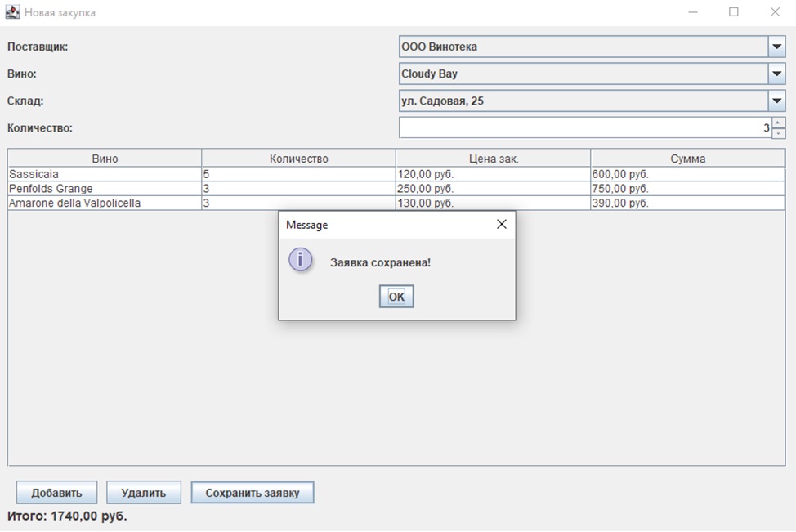
Task: Expand the Вино dropdown list
Action: (776, 74)
